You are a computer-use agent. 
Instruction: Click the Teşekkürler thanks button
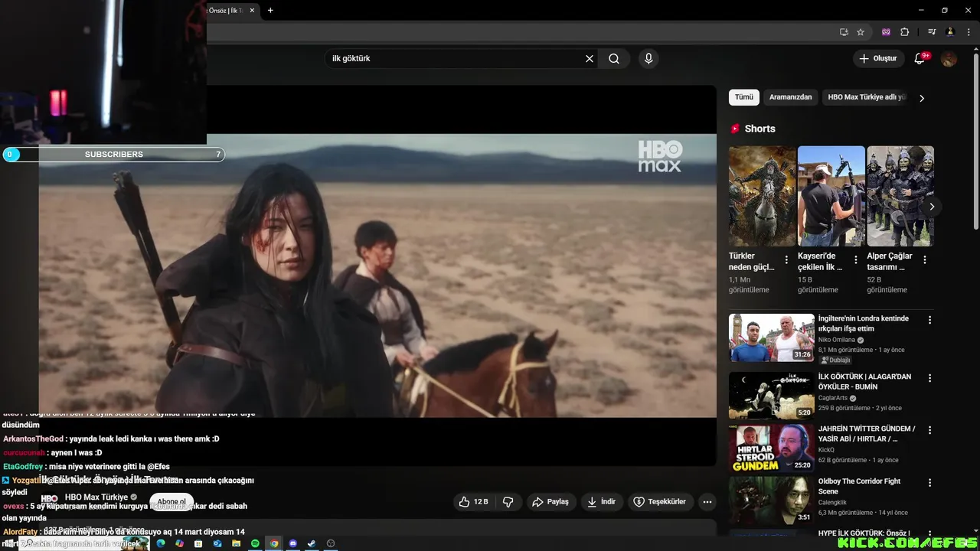[661, 502]
